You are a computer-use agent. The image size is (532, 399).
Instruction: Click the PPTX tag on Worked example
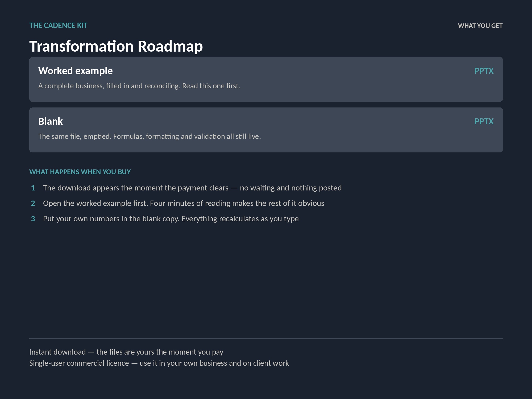pos(484,71)
